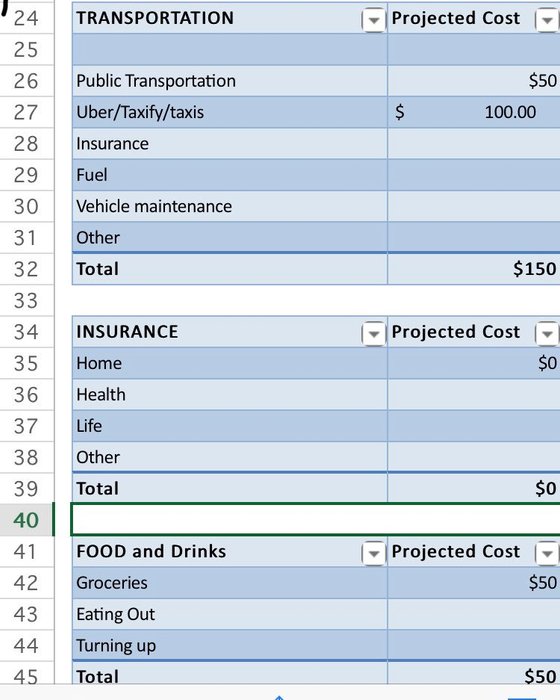Click the Vehicle maintenance cell

point(230,206)
